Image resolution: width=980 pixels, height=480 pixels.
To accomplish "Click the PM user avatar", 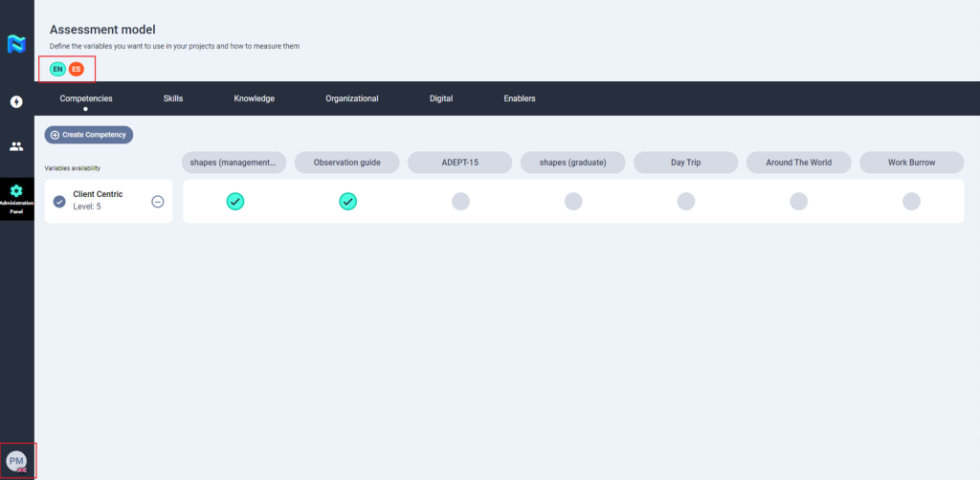I will coord(16,462).
